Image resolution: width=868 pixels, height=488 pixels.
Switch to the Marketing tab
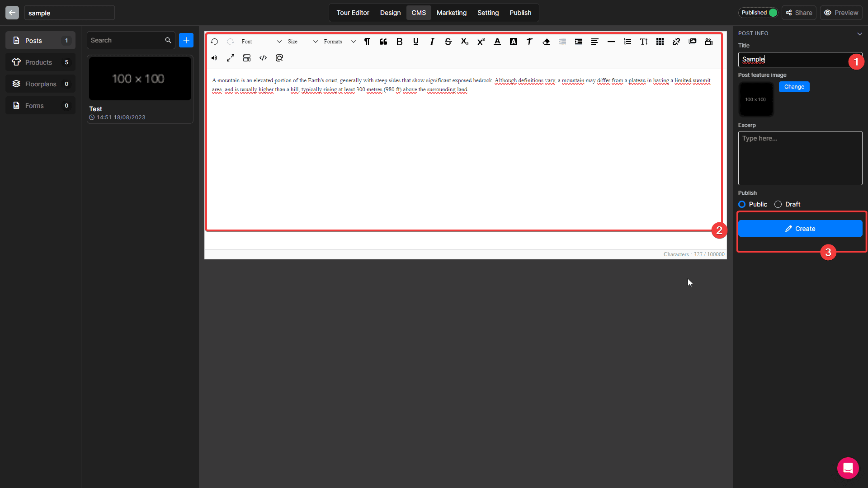(x=451, y=13)
